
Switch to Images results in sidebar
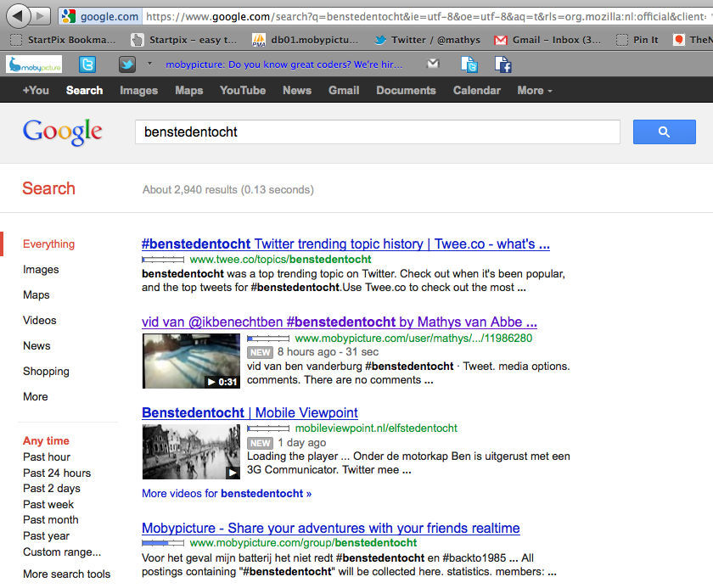coord(41,269)
